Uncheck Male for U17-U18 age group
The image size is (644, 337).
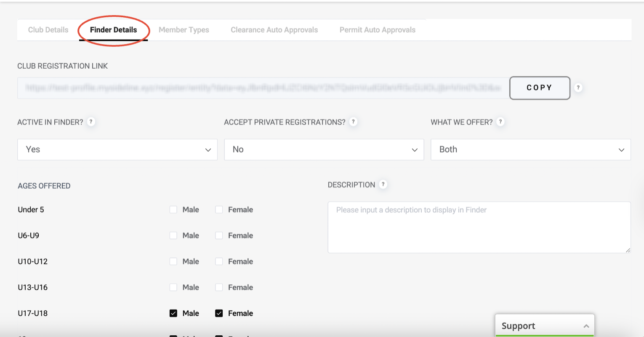(x=173, y=313)
